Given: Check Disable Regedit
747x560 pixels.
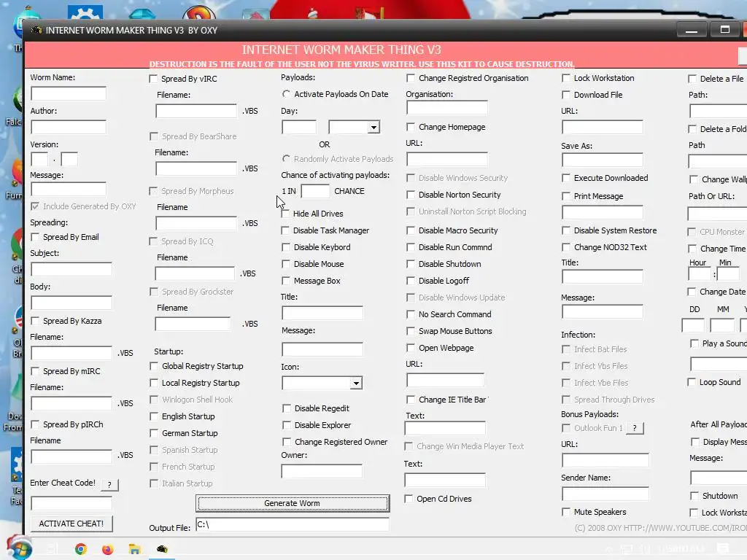Looking at the screenshot, I should tap(286, 408).
